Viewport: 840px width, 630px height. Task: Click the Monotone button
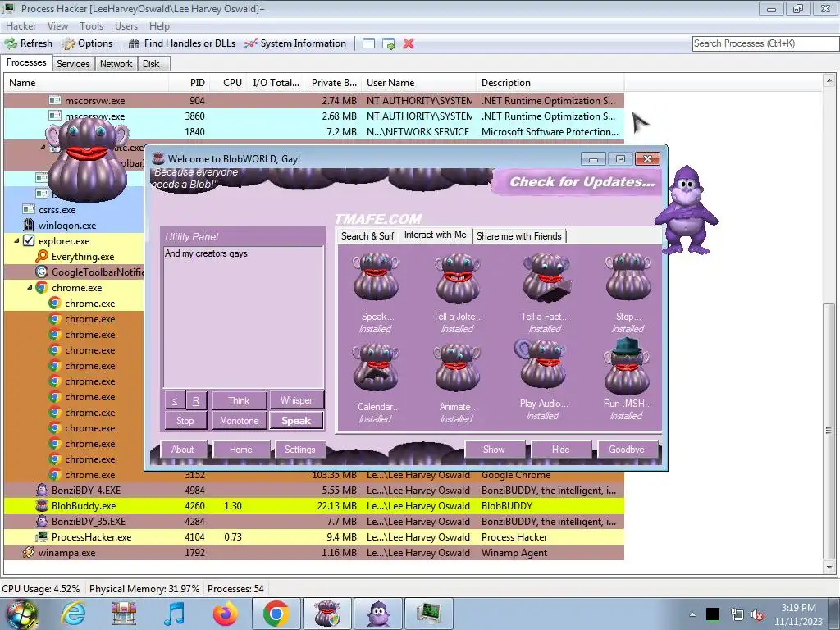[239, 421]
